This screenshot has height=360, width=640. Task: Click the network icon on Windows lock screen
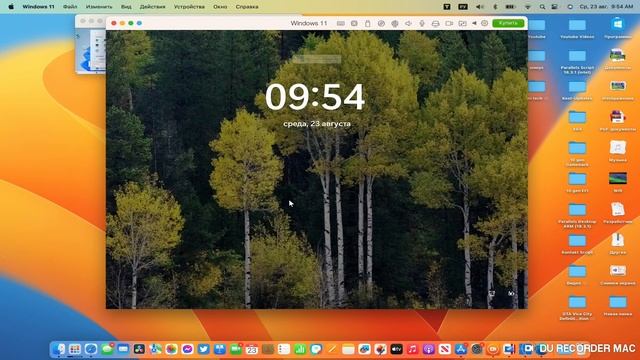click(x=492, y=293)
